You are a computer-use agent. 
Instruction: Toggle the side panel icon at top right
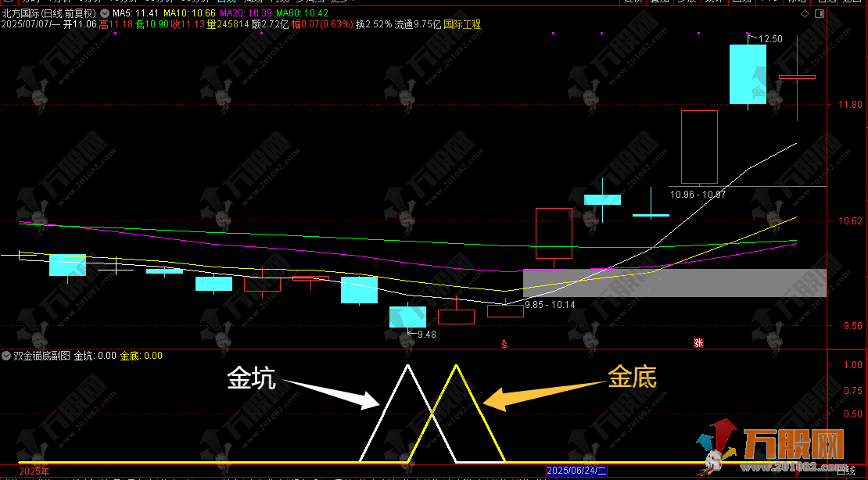click(820, 14)
